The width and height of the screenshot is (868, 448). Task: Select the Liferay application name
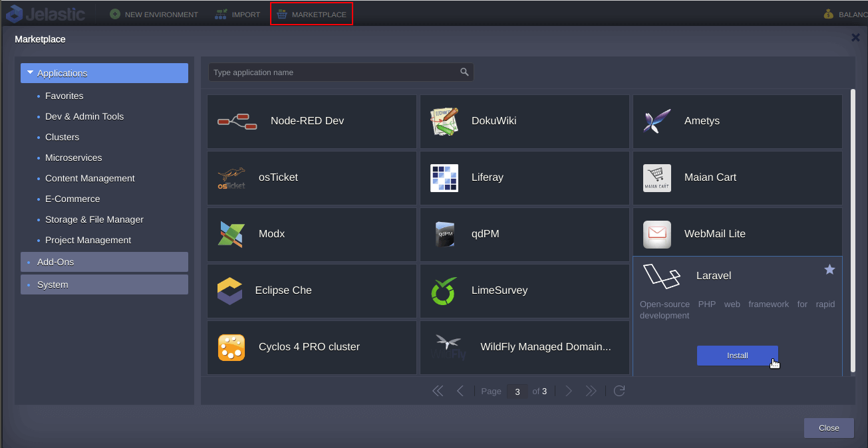tap(488, 177)
